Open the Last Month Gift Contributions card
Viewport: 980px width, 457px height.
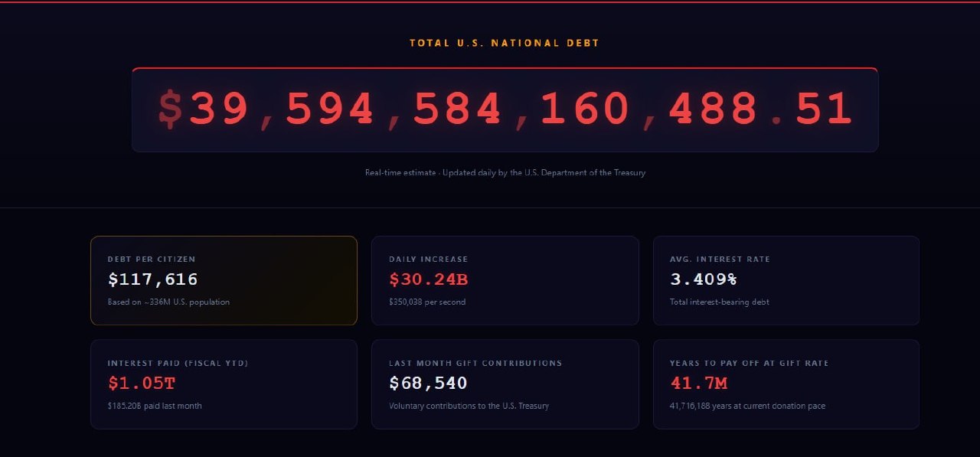tap(505, 384)
